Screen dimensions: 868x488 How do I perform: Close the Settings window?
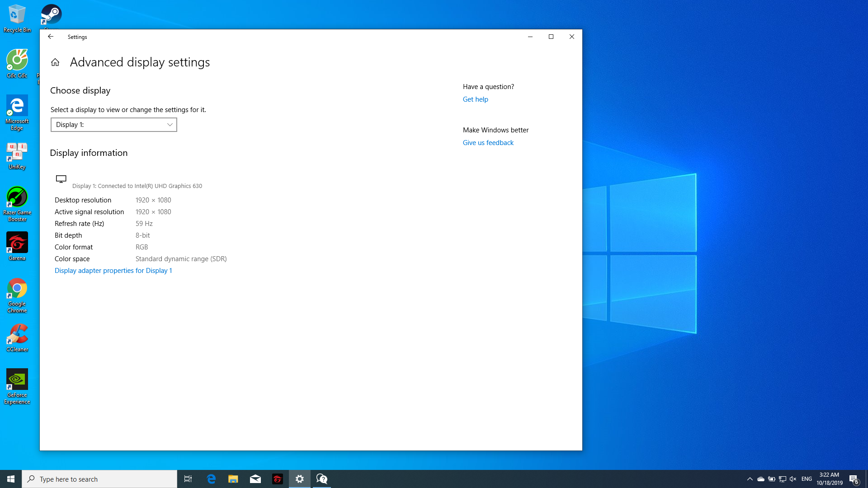tap(572, 37)
